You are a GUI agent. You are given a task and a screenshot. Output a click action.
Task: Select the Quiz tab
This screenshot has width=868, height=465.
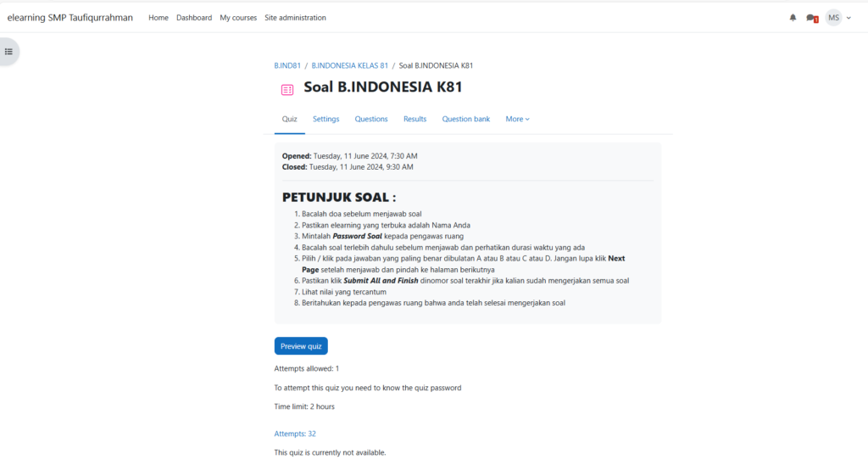point(290,120)
